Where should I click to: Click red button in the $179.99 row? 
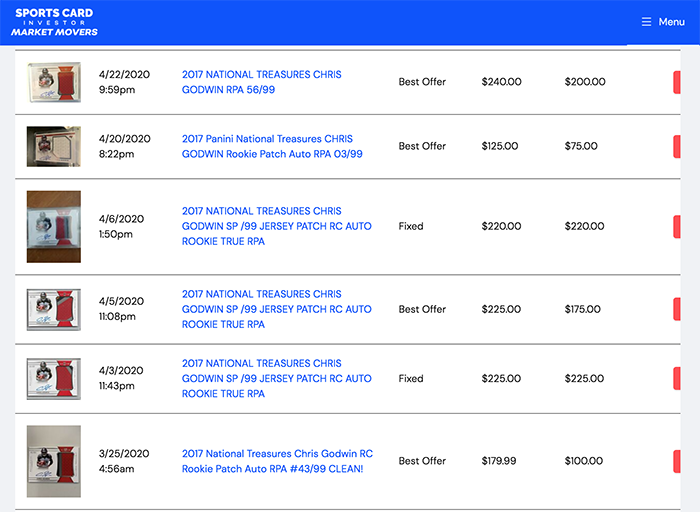pos(677,461)
